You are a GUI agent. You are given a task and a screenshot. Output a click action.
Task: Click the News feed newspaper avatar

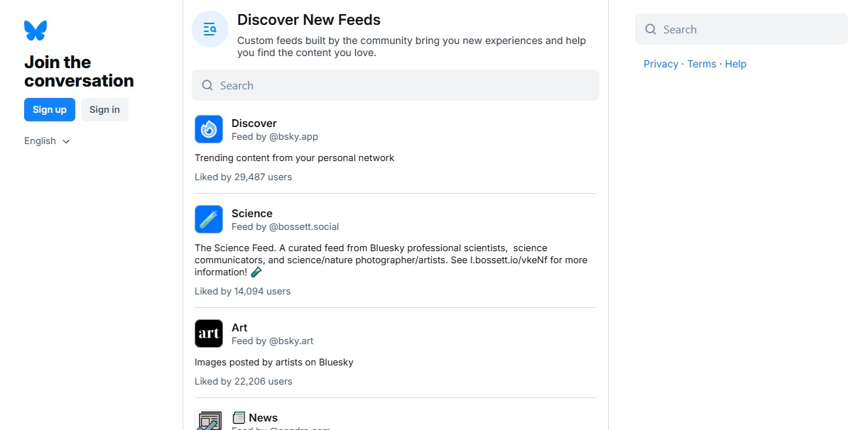pyautogui.click(x=208, y=421)
